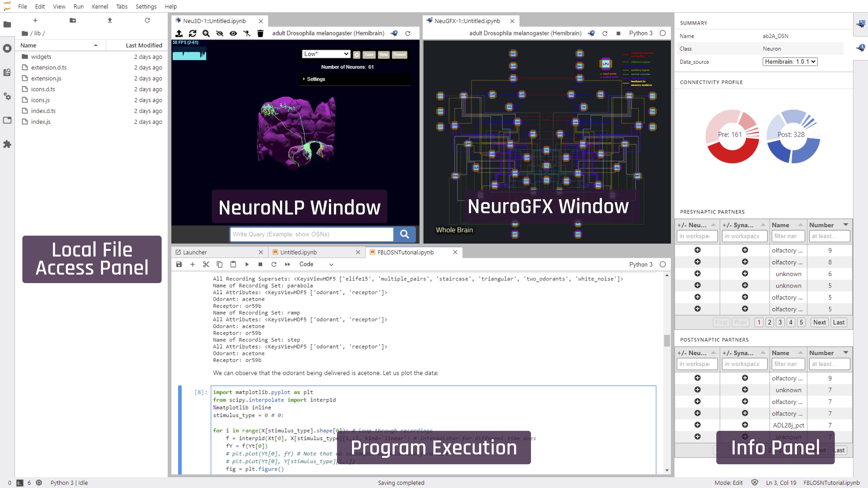Click the New button in Neu3D settings
This screenshot has height=488, width=868.
(x=383, y=55)
